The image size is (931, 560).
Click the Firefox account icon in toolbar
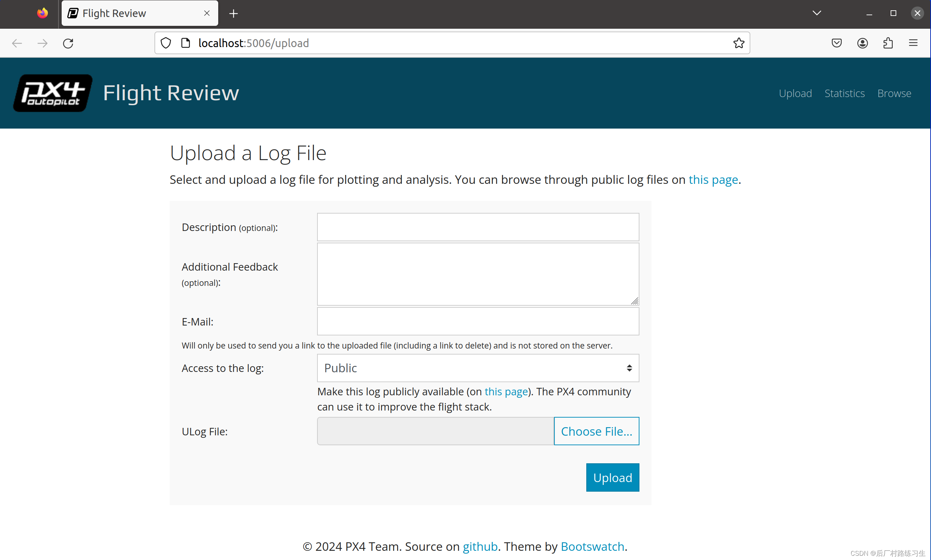(863, 43)
